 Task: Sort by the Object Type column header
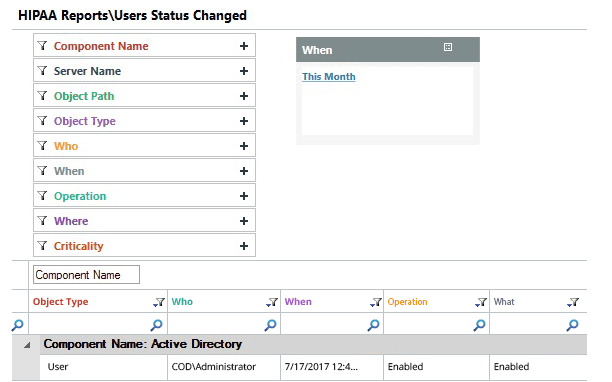click(60, 302)
